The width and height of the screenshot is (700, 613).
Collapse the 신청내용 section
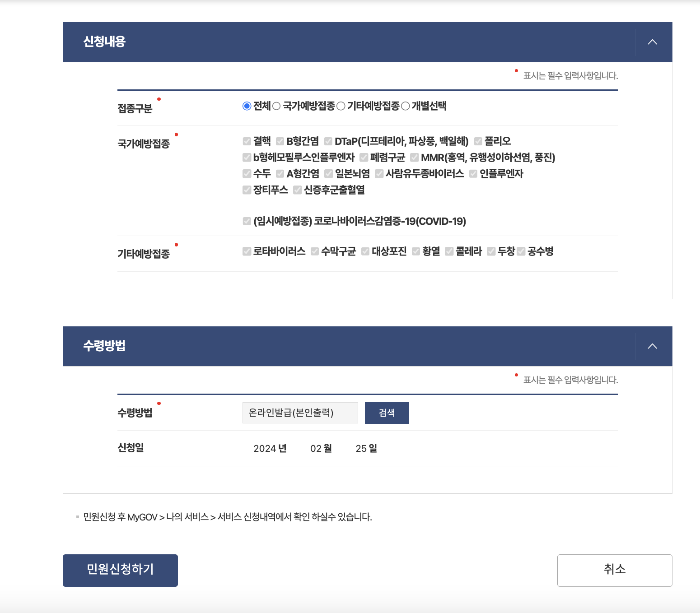[x=652, y=42]
